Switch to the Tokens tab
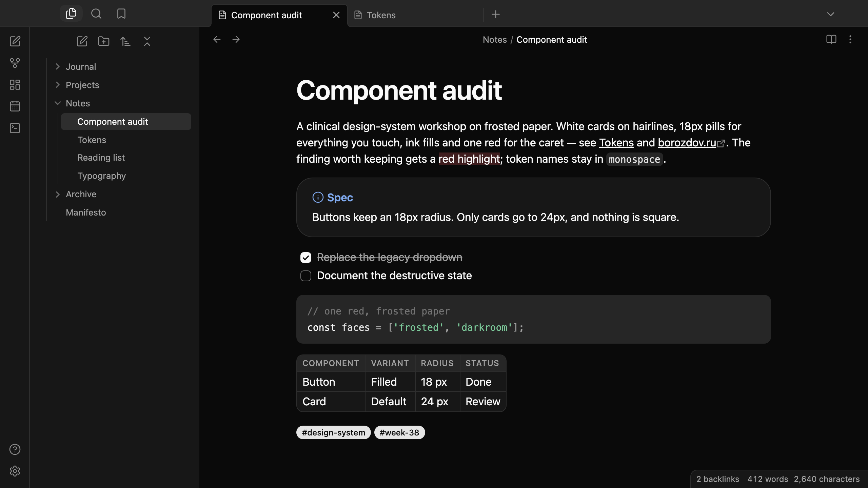868x488 pixels. pyautogui.click(x=415, y=15)
